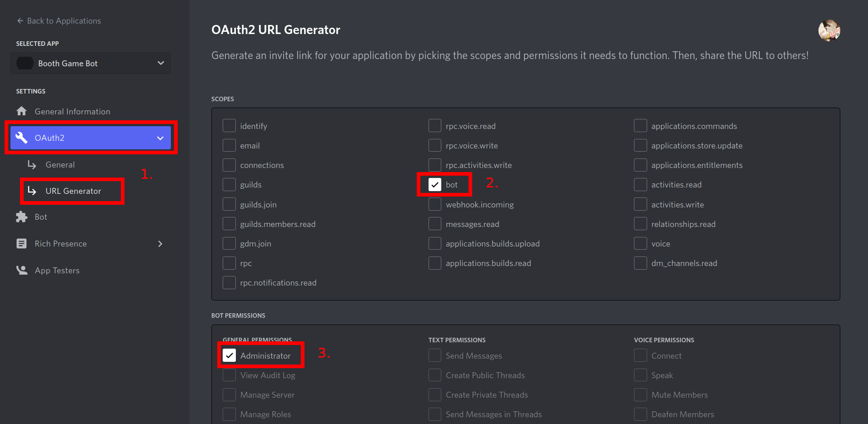Screen dimensions: 868x424
Task: Expand the Rich Presence chevron
Action: 160,244
